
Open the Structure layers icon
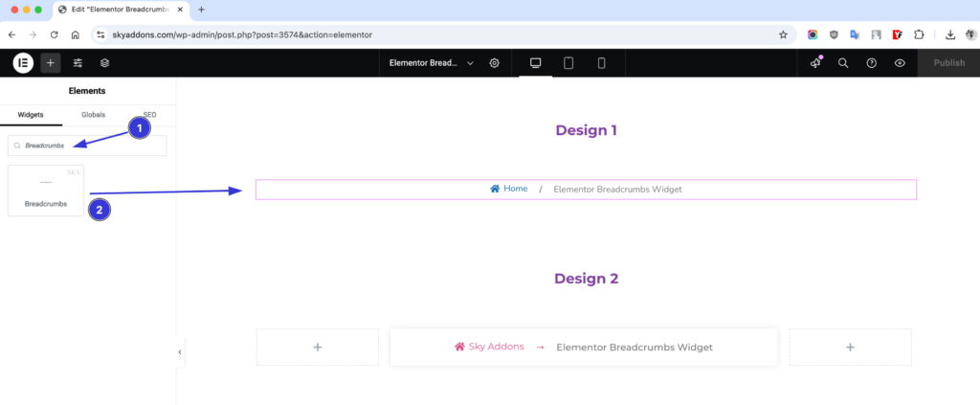point(105,63)
